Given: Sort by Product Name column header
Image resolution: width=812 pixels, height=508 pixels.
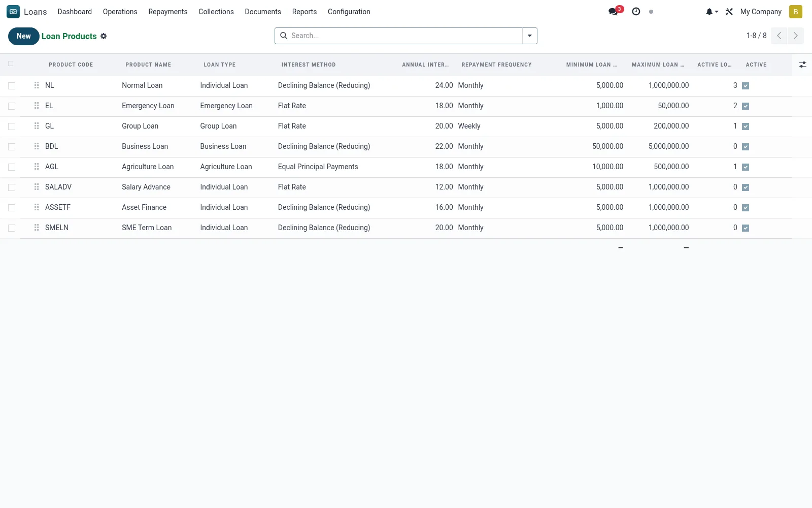Looking at the screenshot, I should (x=148, y=65).
